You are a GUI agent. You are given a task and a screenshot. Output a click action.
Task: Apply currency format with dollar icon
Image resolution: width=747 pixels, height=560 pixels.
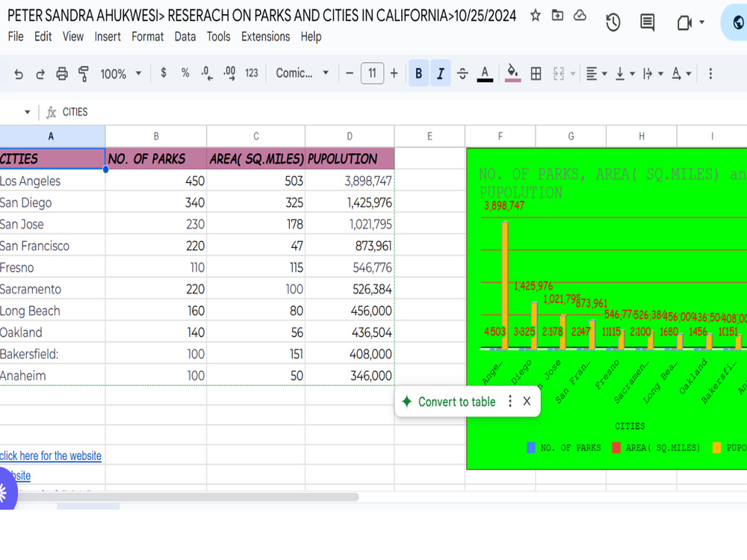(x=164, y=73)
